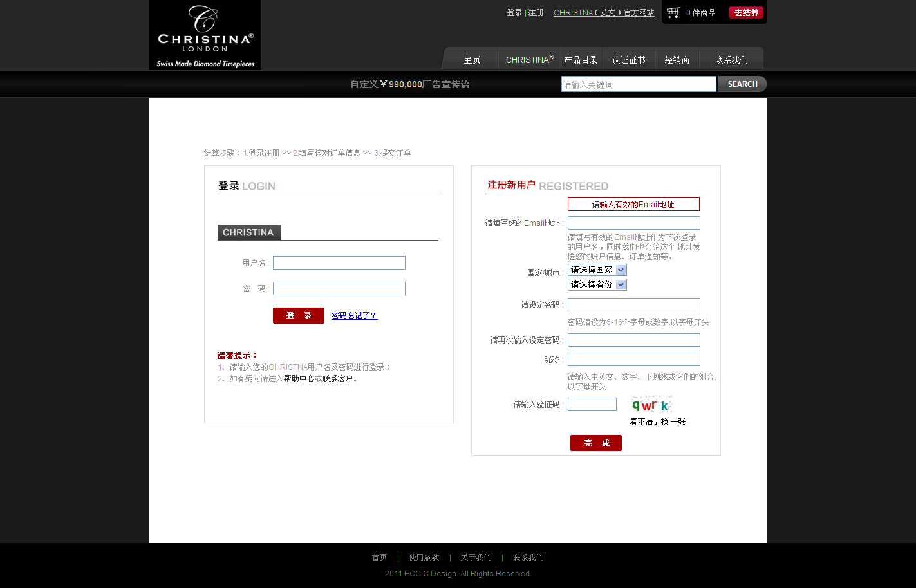Image resolution: width=916 pixels, height=588 pixels.
Task: Click the 完成 submit button
Action: (596, 443)
